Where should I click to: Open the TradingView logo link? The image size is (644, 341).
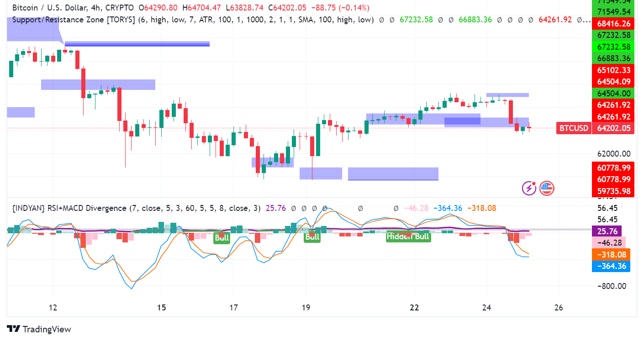(39, 329)
